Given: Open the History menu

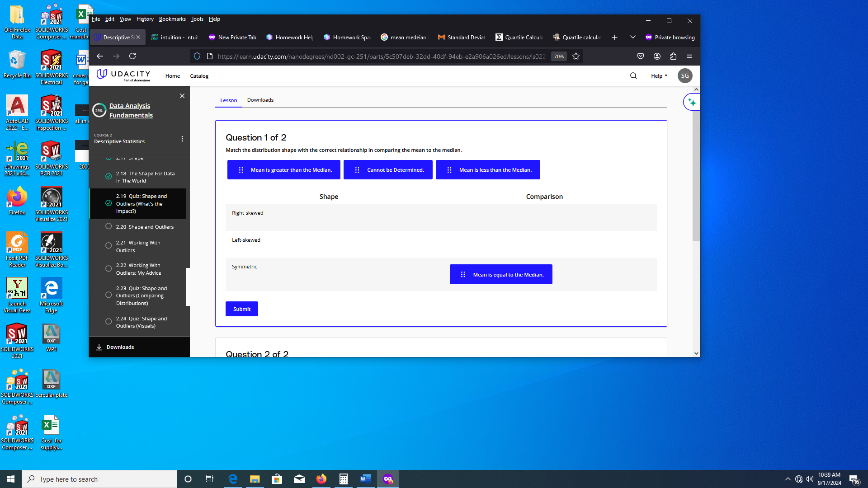Looking at the screenshot, I should (145, 19).
